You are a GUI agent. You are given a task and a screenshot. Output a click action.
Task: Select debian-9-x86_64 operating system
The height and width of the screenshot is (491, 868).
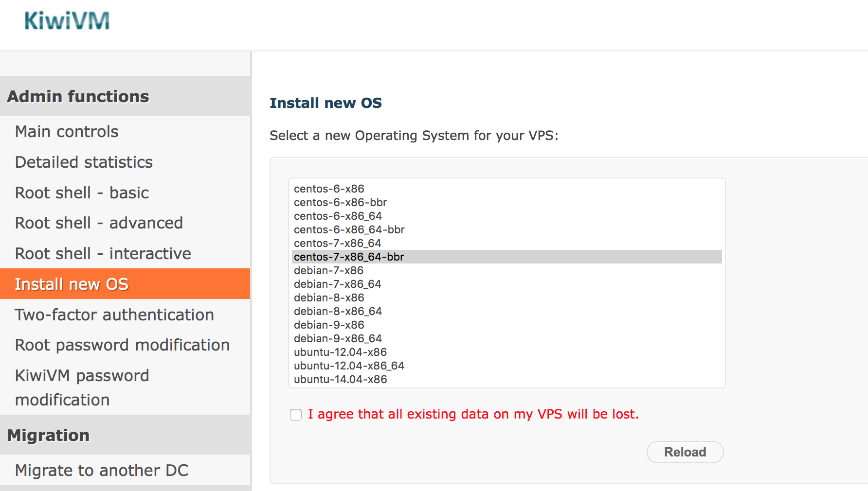pyautogui.click(x=338, y=338)
